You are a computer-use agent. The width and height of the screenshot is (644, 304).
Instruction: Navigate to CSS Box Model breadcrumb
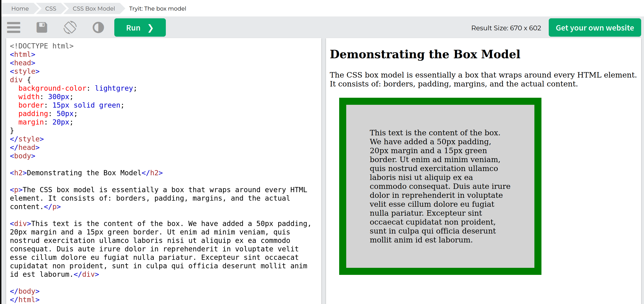[x=94, y=8]
